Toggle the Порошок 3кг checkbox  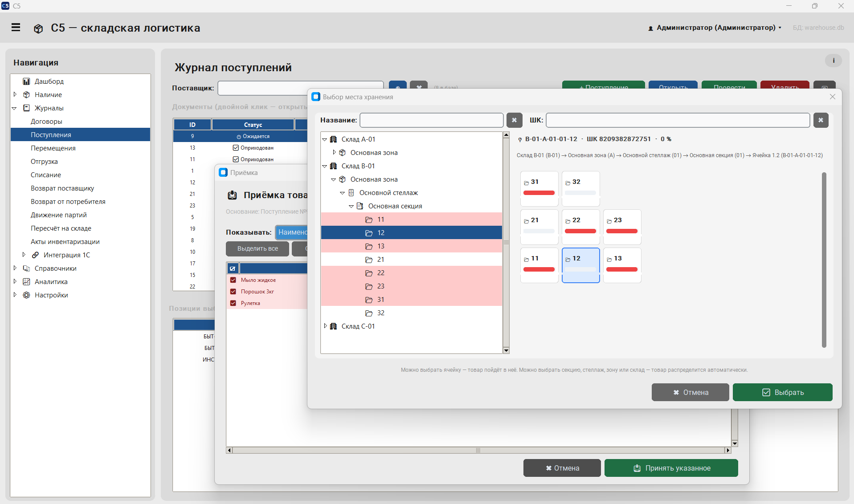(x=233, y=292)
